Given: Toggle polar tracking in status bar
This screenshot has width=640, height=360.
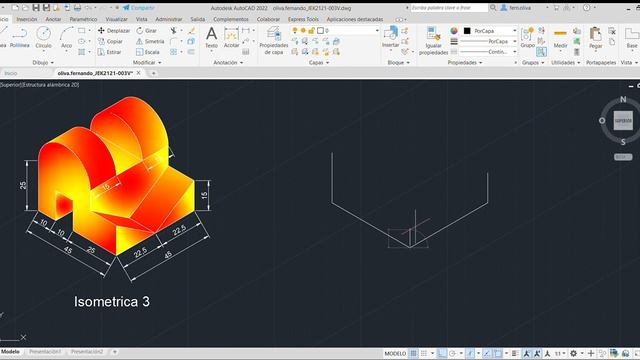Looking at the screenshot, I should [x=452, y=353].
